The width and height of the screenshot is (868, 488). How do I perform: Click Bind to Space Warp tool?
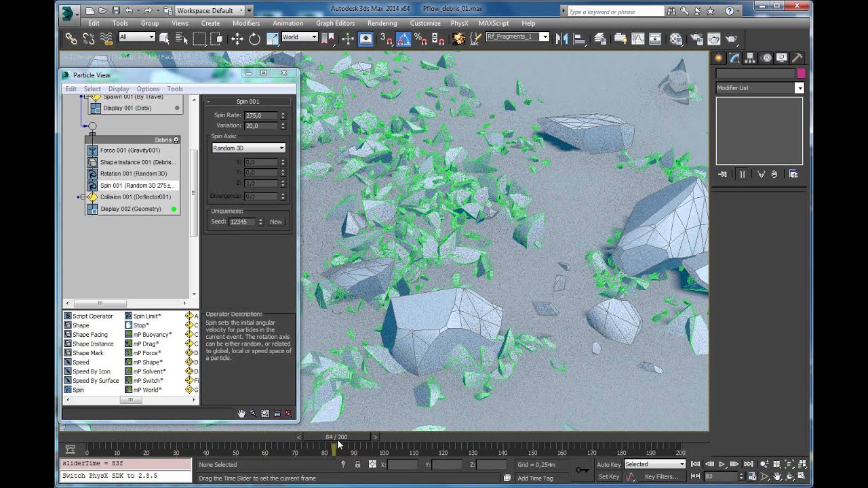pos(106,39)
